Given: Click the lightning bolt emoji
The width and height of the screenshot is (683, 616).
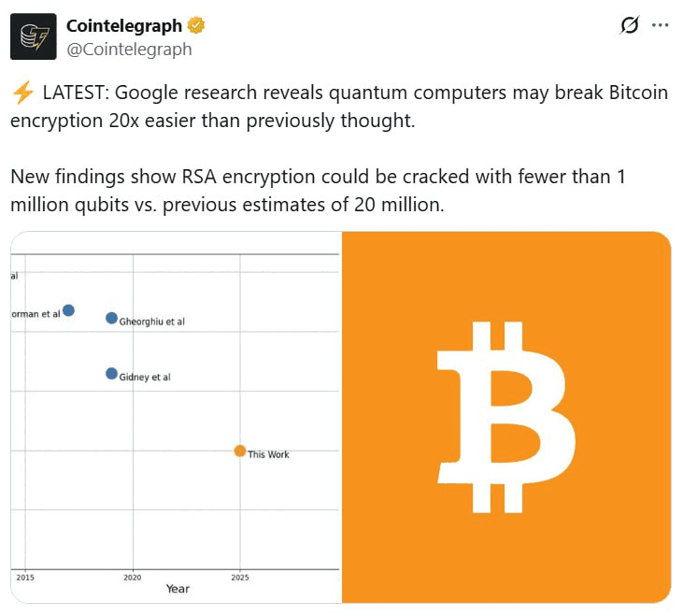Looking at the screenshot, I should click(22, 93).
